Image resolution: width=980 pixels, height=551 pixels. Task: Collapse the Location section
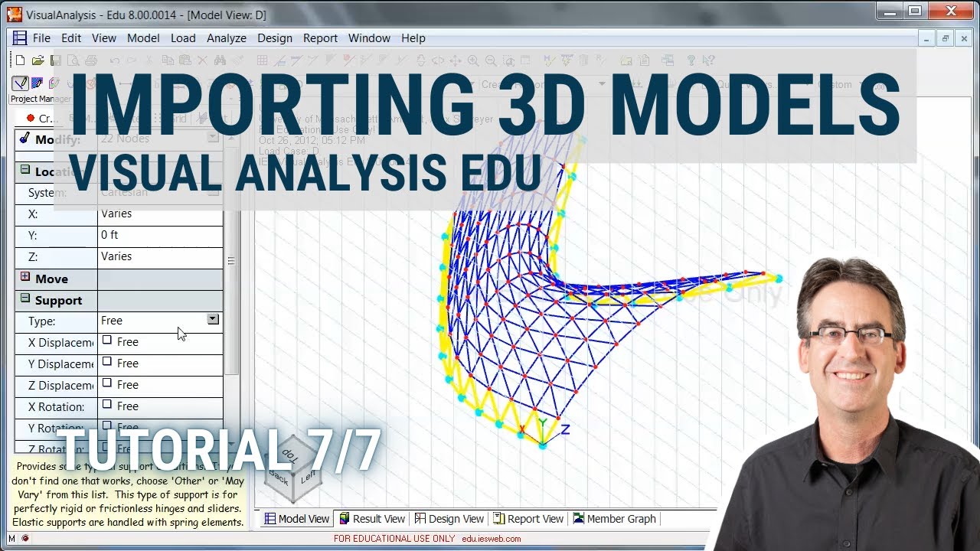[x=24, y=170]
